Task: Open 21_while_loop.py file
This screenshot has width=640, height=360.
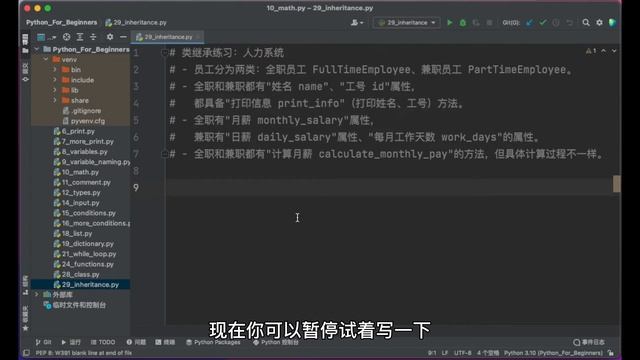Action: coord(85,253)
